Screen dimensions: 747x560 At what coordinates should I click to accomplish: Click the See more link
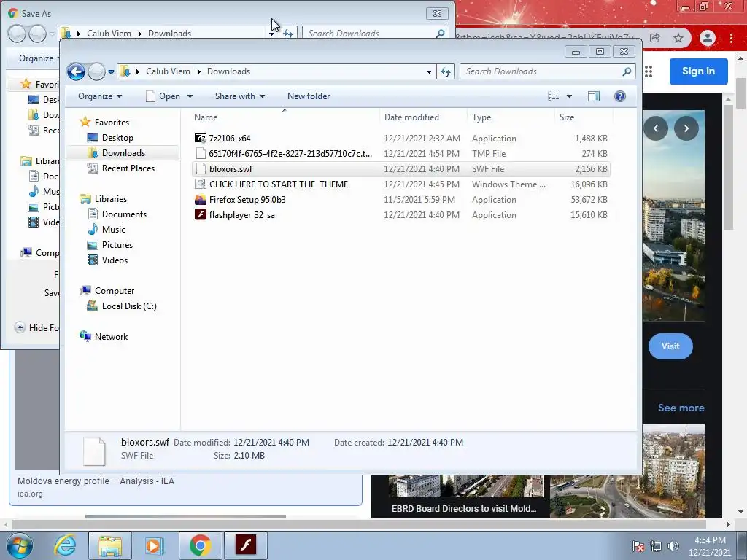coord(681,408)
